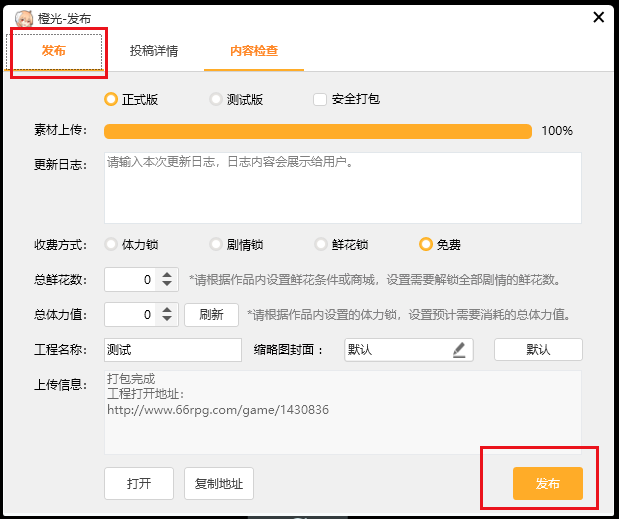The image size is (619, 519).
Task: Choose 剧情锁 as the charging method
Action: click(216, 244)
